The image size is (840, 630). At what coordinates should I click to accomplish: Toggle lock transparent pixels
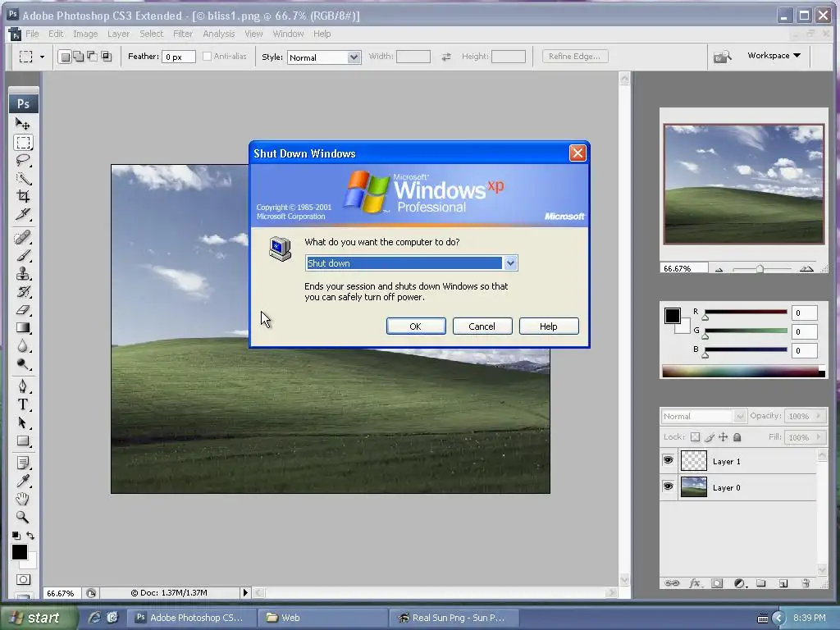click(x=695, y=437)
